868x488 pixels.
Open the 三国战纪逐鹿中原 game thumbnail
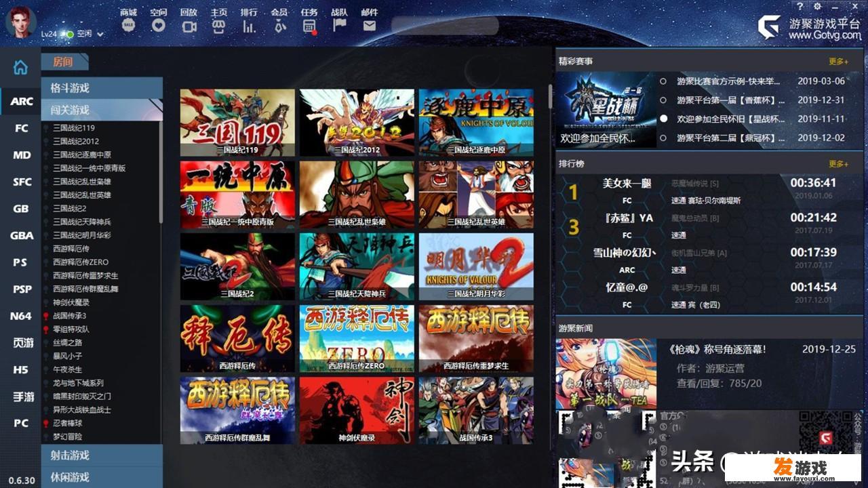(476, 123)
